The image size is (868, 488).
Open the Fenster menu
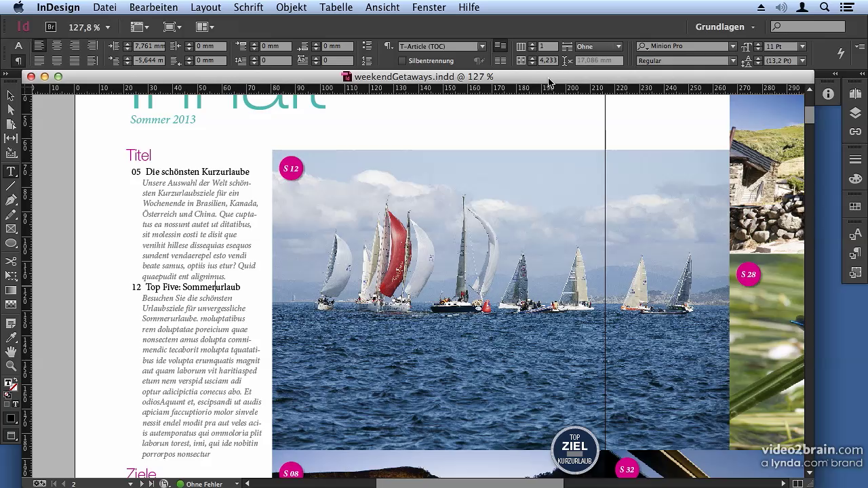(429, 7)
